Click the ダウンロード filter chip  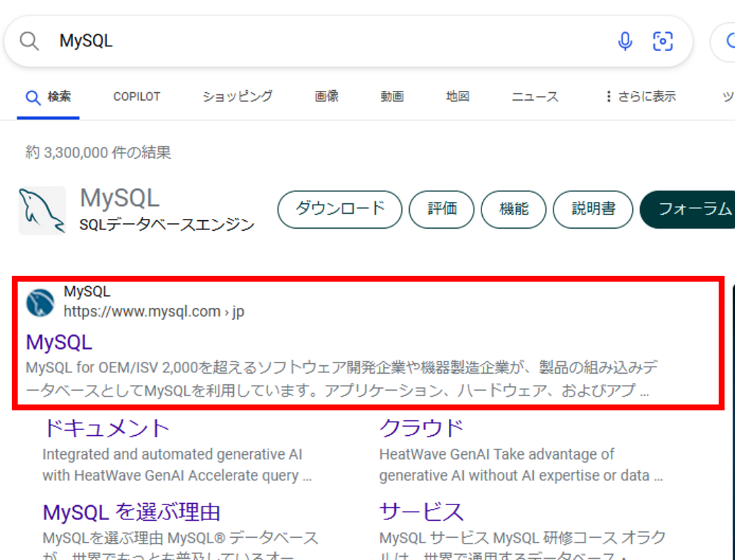click(340, 209)
